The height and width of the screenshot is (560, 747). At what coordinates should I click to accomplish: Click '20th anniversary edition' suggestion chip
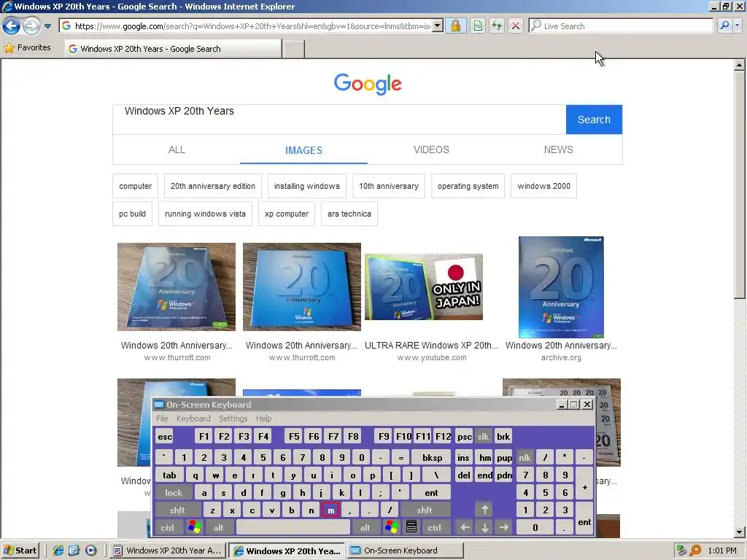coord(213,186)
